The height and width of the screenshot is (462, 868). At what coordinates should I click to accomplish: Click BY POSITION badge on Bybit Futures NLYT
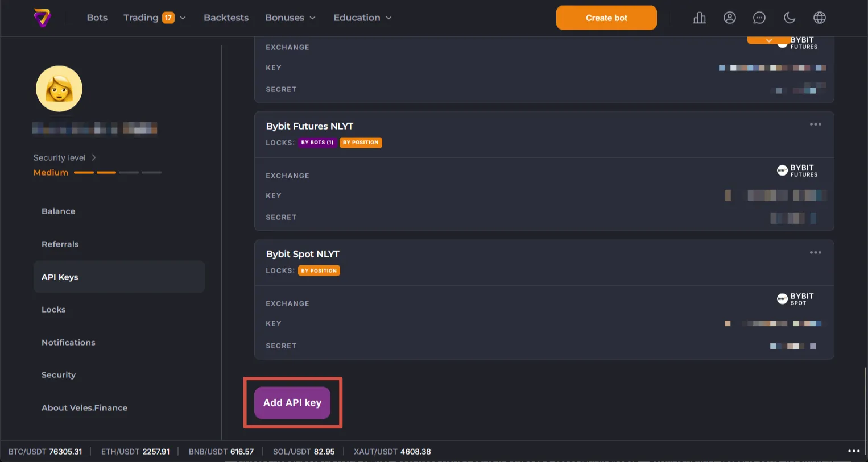(x=361, y=143)
